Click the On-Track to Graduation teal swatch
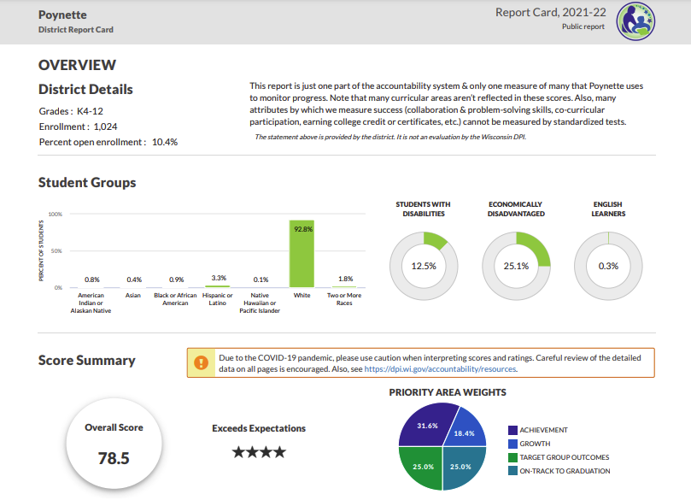Image resolution: width=691 pixels, height=500 pixels. [513, 471]
